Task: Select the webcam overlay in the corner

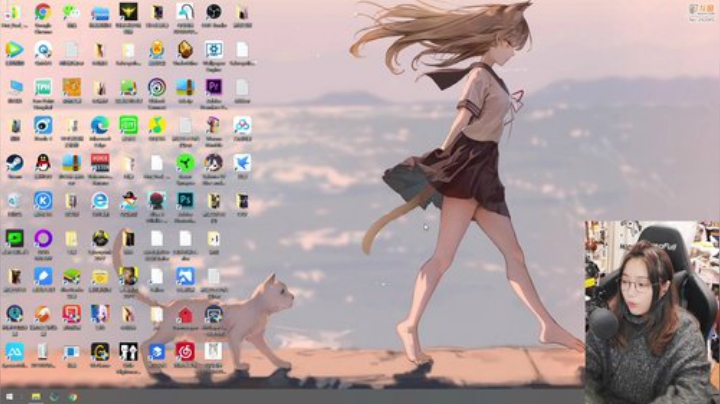Action: 652,312
